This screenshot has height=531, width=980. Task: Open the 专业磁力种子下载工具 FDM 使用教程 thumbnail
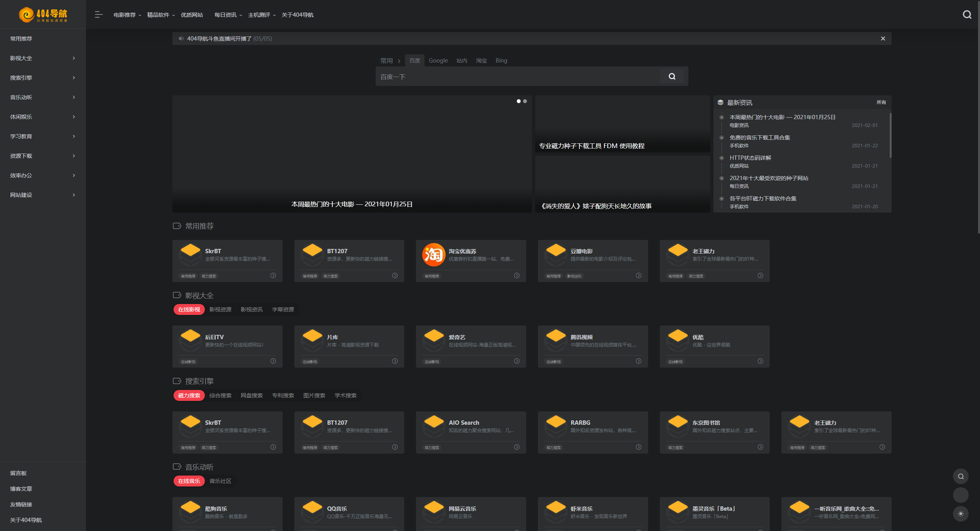click(x=622, y=124)
